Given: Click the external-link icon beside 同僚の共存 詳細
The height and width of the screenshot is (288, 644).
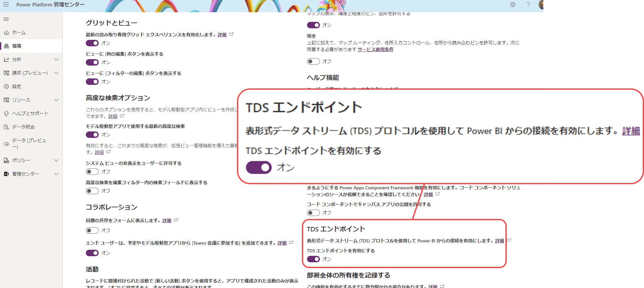Looking at the screenshot, I should pyautogui.click(x=176, y=220).
